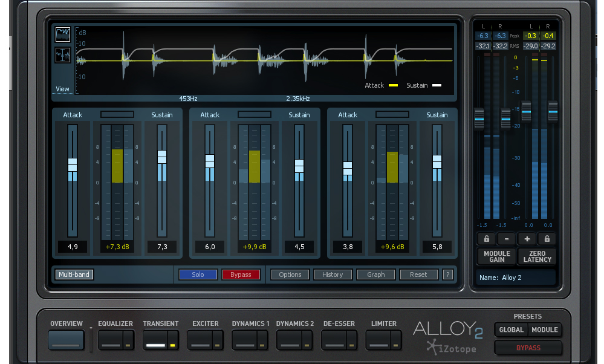Click the output right gain fader
Image resolution: width=604 pixels, height=364 pixels.
tap(553, 112)
